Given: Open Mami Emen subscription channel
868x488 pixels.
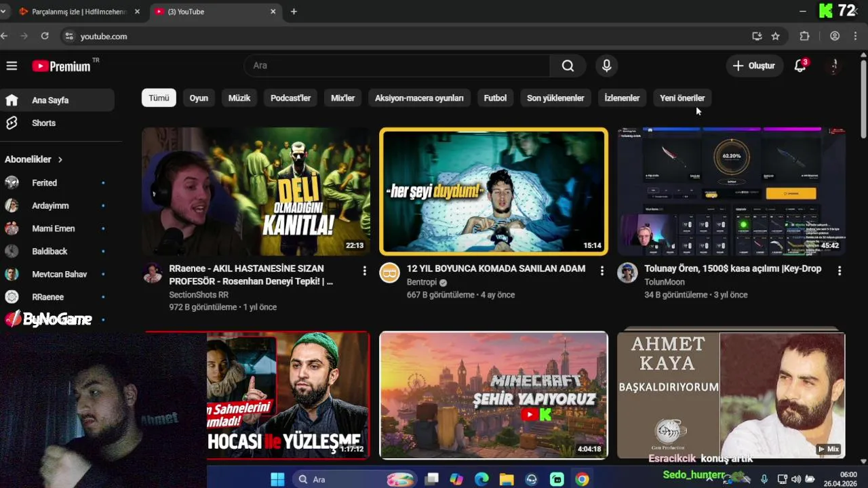Looking at the screenshot, I should pos(57,228).
